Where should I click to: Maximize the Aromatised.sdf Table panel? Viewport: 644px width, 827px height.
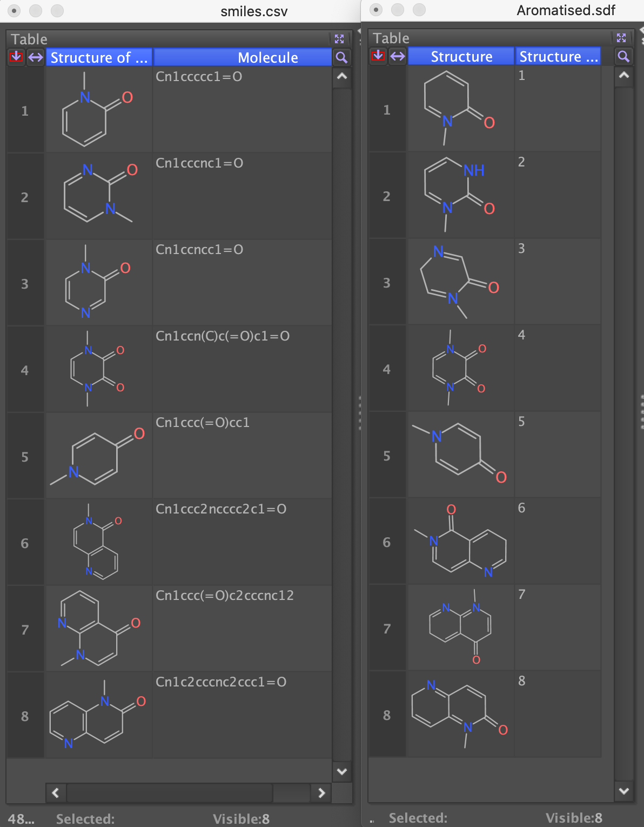[x=621, y=38]
